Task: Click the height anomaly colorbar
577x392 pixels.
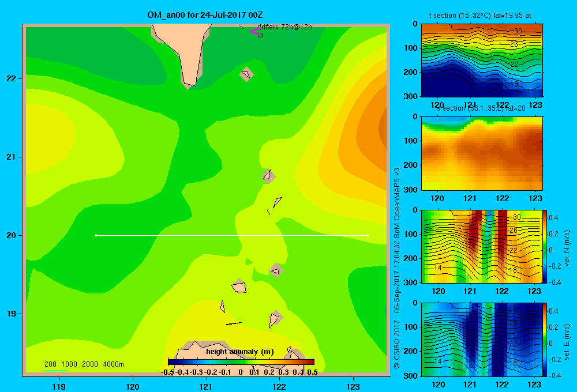Action: point(241,361)
